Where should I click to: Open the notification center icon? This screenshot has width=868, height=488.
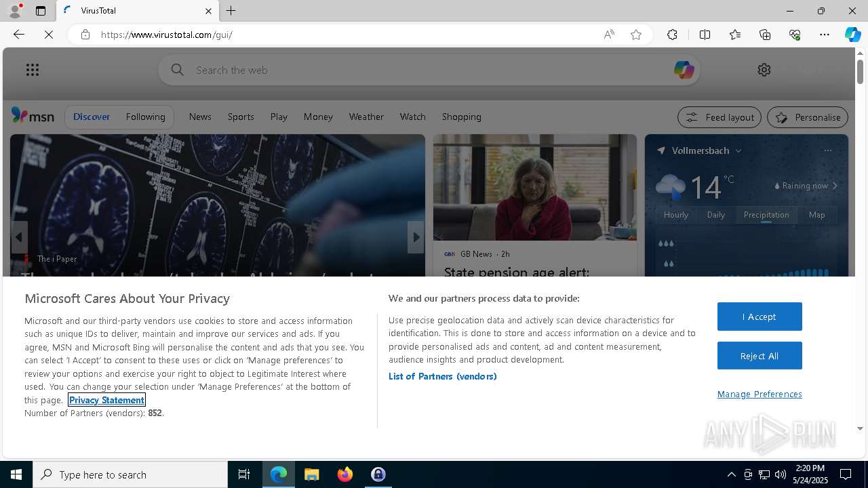pos(846,474)
